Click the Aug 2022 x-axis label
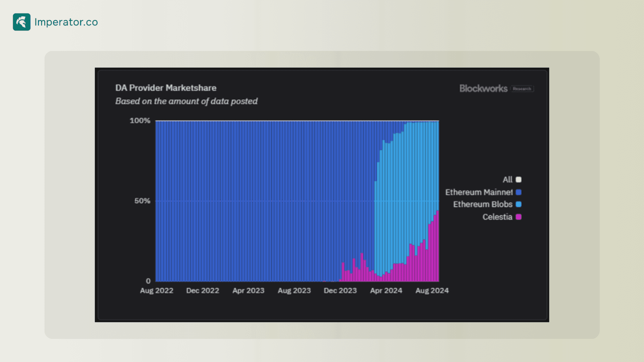Viewport: 644px width, 362px height. [157, 291]
